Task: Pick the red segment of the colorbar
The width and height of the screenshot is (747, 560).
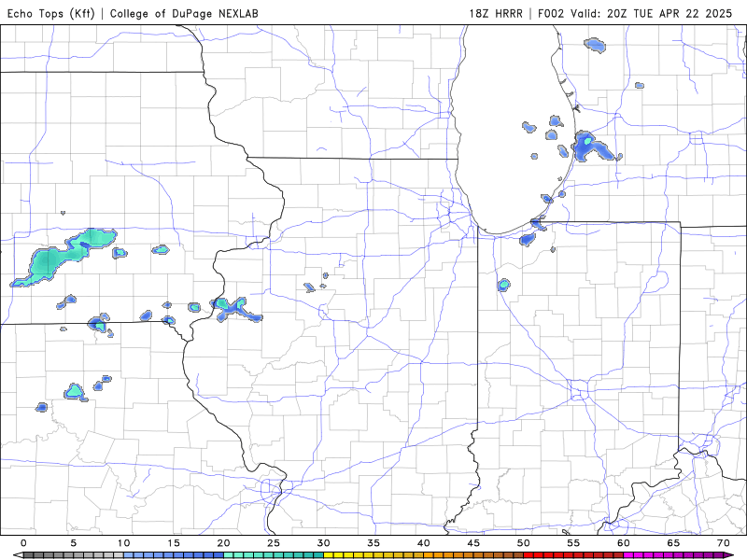Action: (x=573, y=555)
